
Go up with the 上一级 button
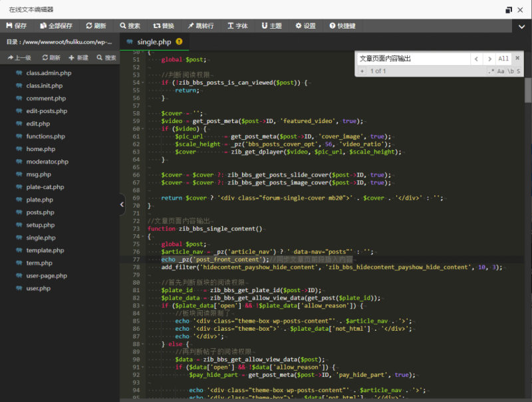(x=19, y=58)
